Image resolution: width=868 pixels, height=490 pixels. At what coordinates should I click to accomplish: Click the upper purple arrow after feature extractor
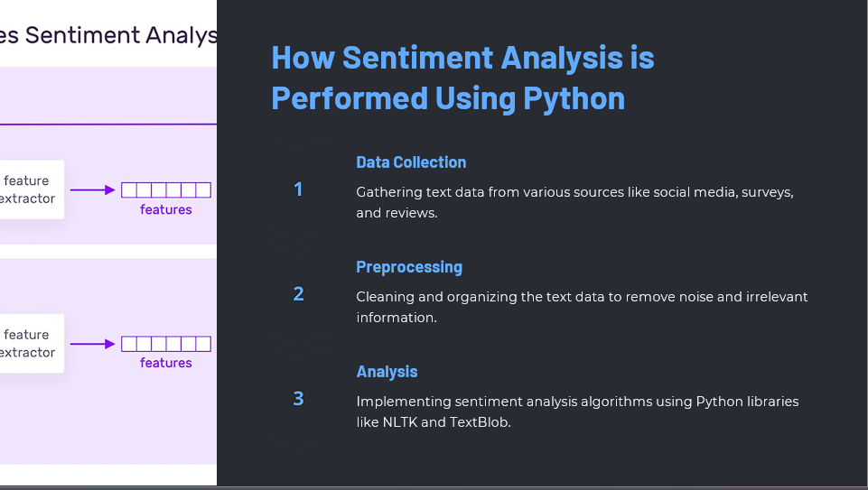(92, 190)
